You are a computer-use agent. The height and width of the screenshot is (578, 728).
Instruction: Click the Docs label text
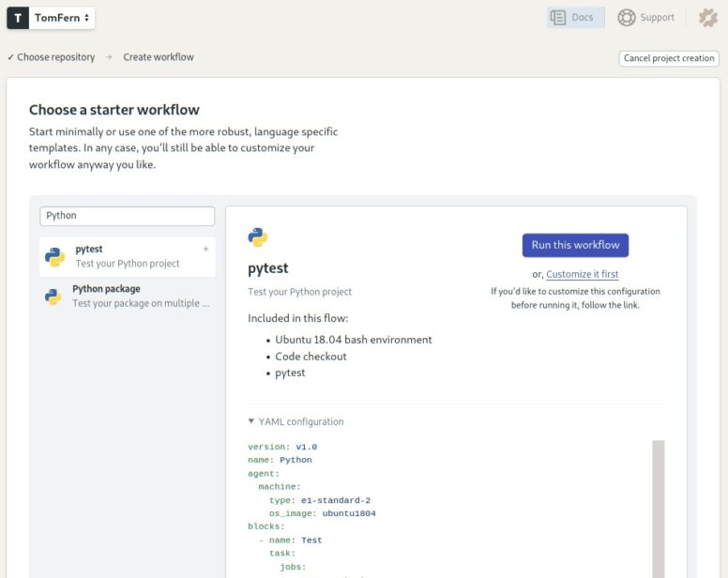coord(583,18)
